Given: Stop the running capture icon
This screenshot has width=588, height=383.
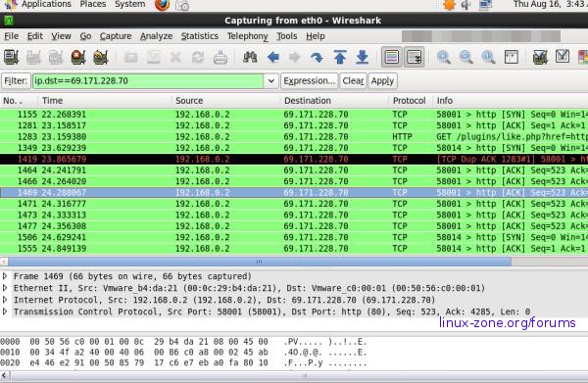Looking at the screenshot, I should pos(78,58).
